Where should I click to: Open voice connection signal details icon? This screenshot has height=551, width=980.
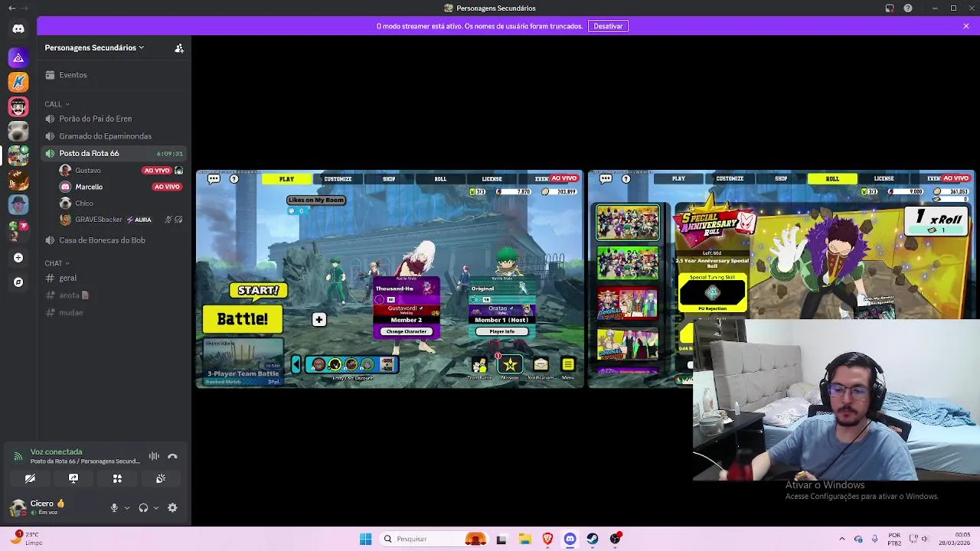[x=18, y=456]
